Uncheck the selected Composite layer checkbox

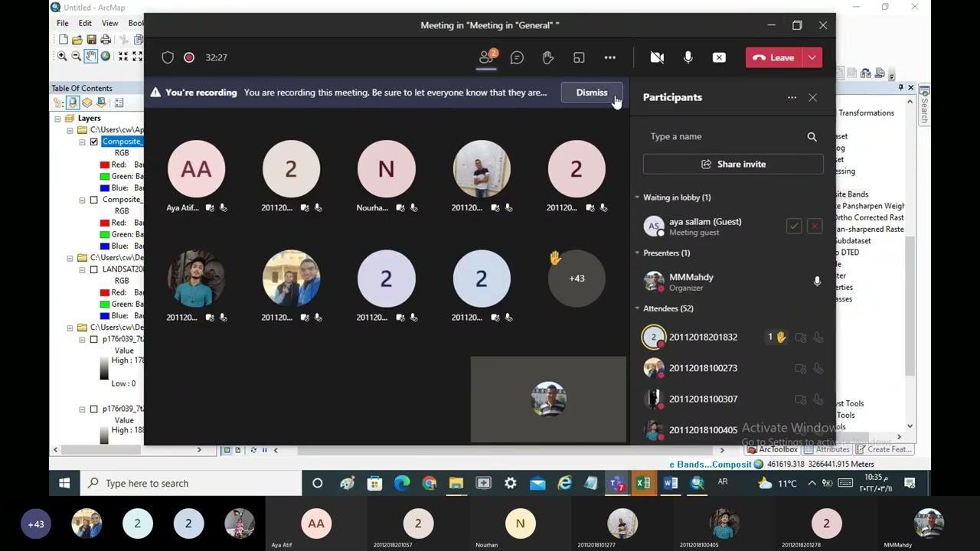click(94, 142)
